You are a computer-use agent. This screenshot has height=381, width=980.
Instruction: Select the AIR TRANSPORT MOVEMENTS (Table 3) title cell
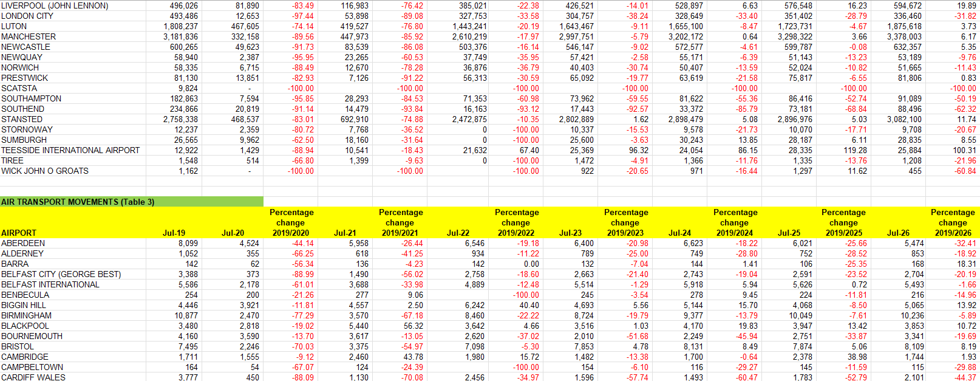(x=132, y=202)
